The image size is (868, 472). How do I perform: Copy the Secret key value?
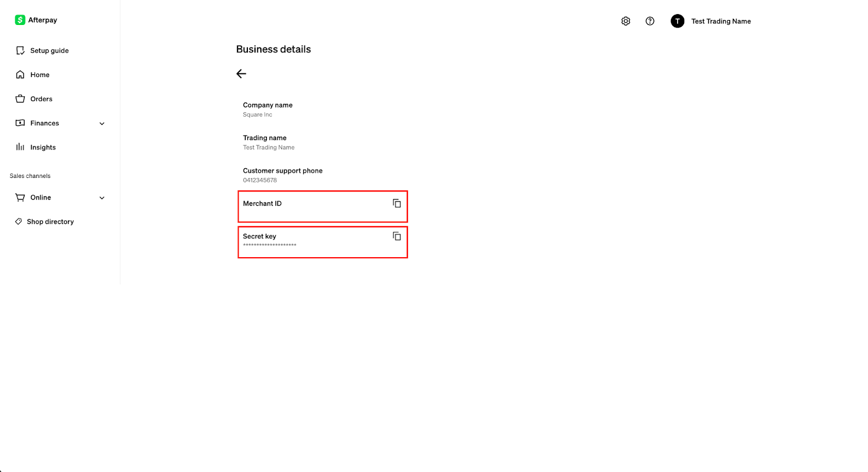point(397,237)
